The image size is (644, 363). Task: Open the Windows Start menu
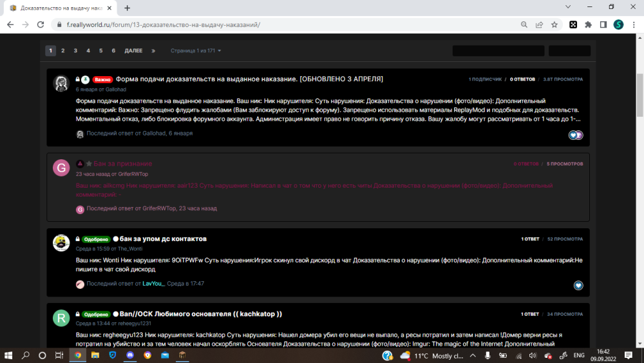point(8,355)
